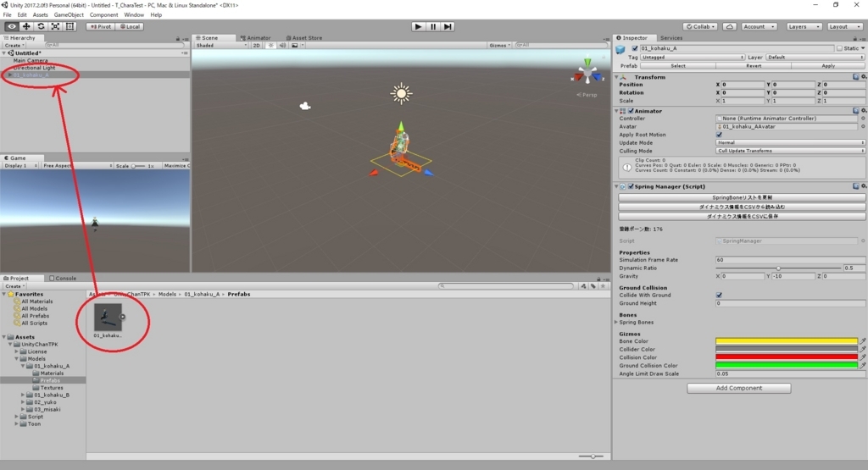Toggle Local/Global handle rotation
Image resolution: width=868 pixels, height=470 pixels.
(130, 26)
